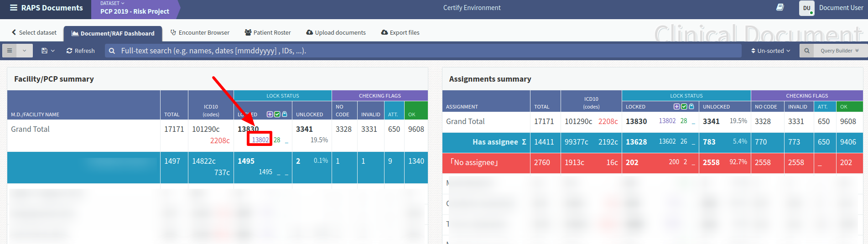This screenshot has height=244, width=868.
Task: Click 2558 unlocked count in No assignee row
Action: pyautogui.click(x=711, y=162)
